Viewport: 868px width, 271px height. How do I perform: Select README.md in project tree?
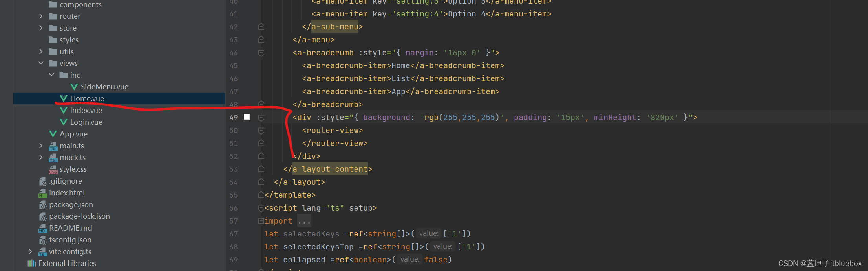(71, 228)
